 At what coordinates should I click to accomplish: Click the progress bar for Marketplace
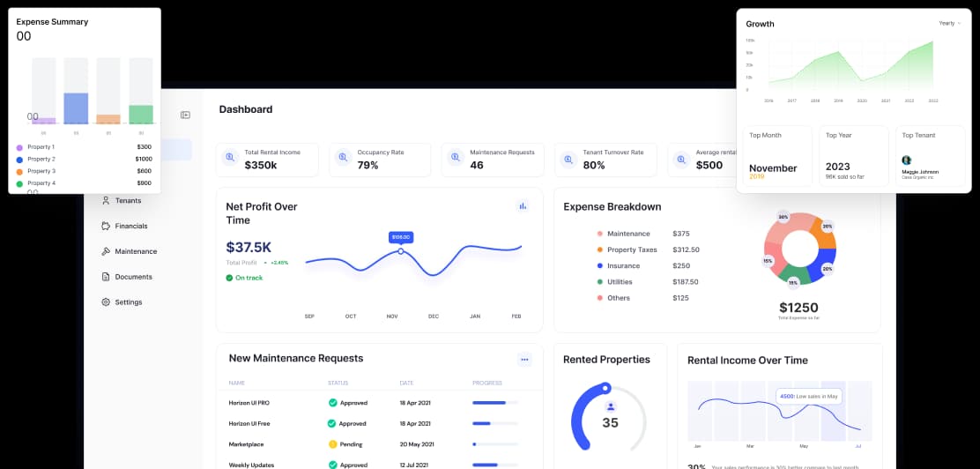495,444
